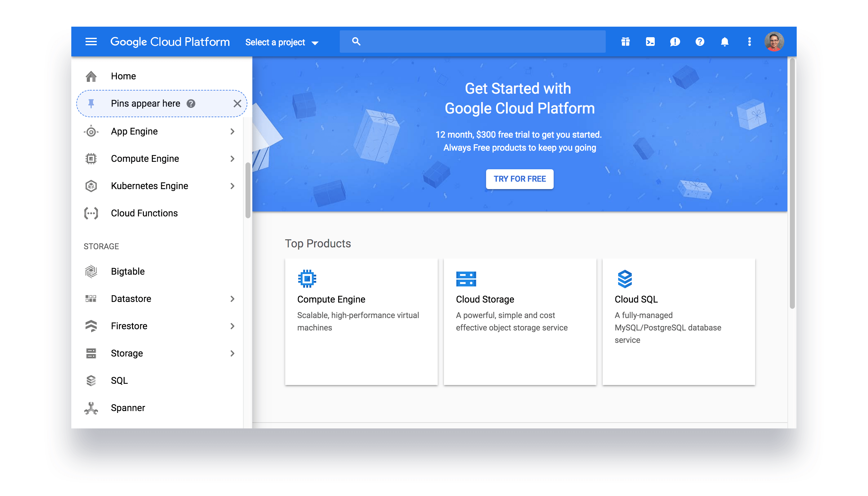This screenshot has height=496, width=868.
Task: Click the Cloud Storage card icon
Action: click(466, 279)
